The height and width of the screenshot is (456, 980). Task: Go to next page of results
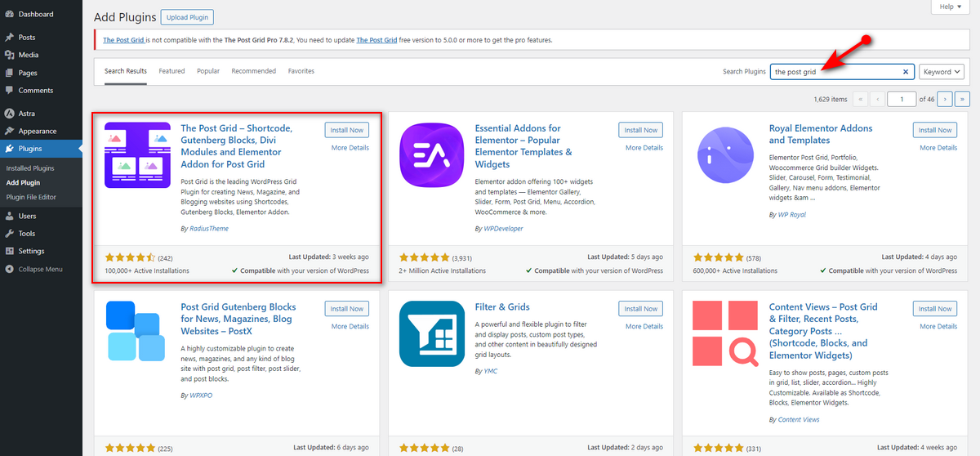[945, 99]
